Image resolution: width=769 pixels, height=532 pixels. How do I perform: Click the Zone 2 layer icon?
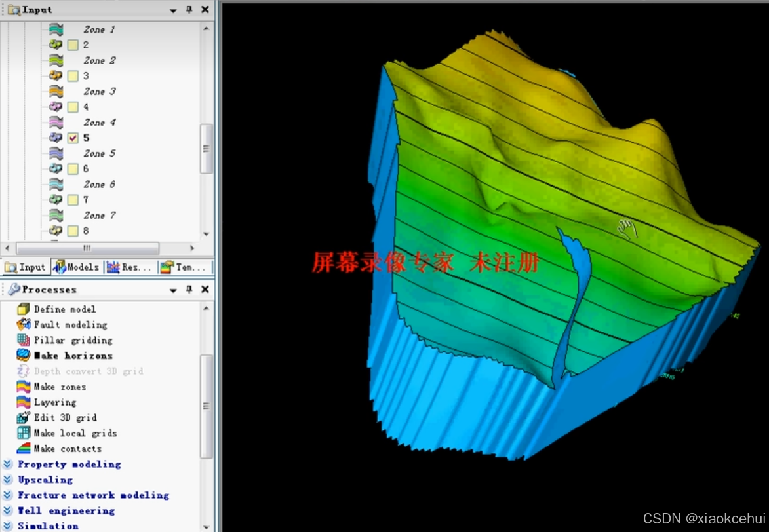[x=56, y=60]
